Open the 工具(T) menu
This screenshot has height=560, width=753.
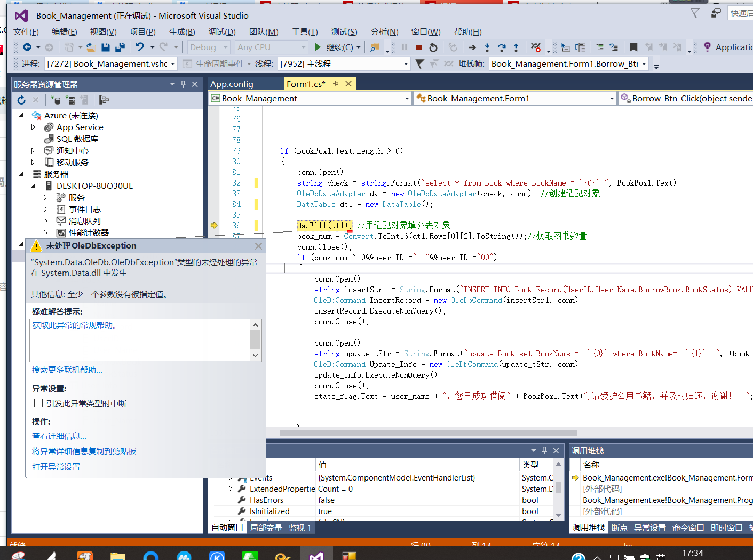point(305,32)
